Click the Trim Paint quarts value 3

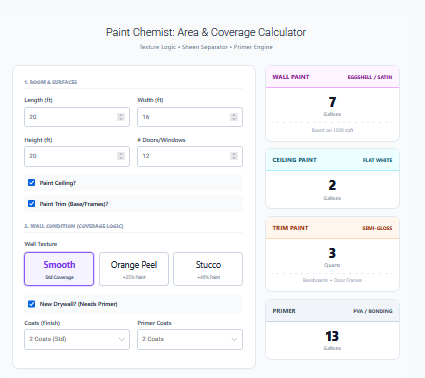(x=332, y=253)
